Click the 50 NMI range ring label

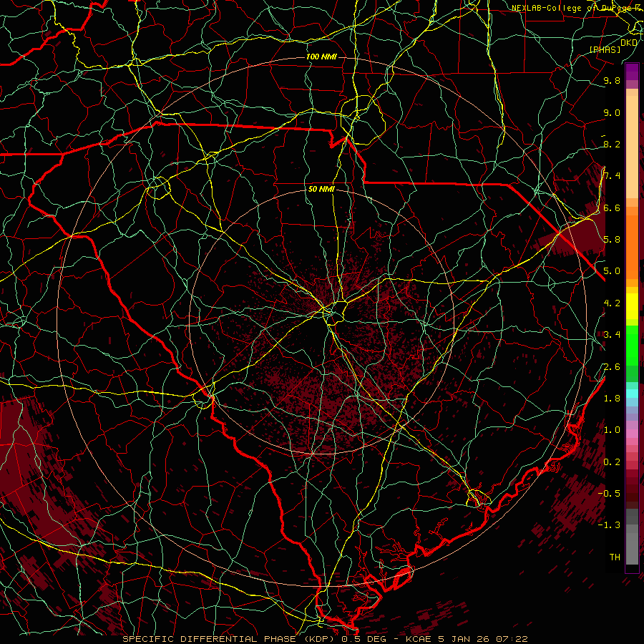321,189
